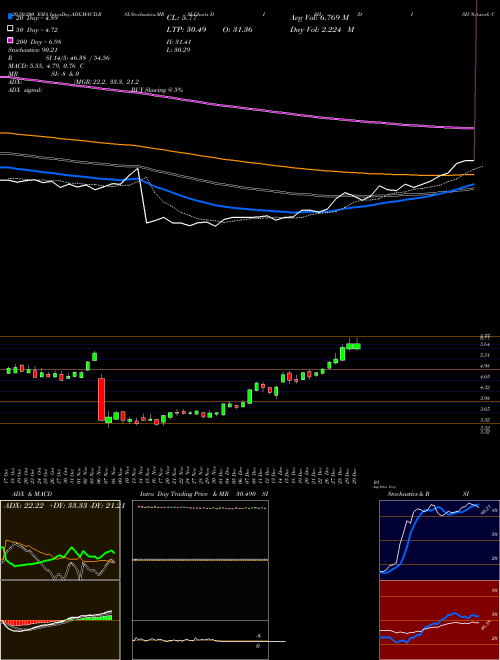
Task: Click the 3.65 price axis label
Action: tap(484, 409)
